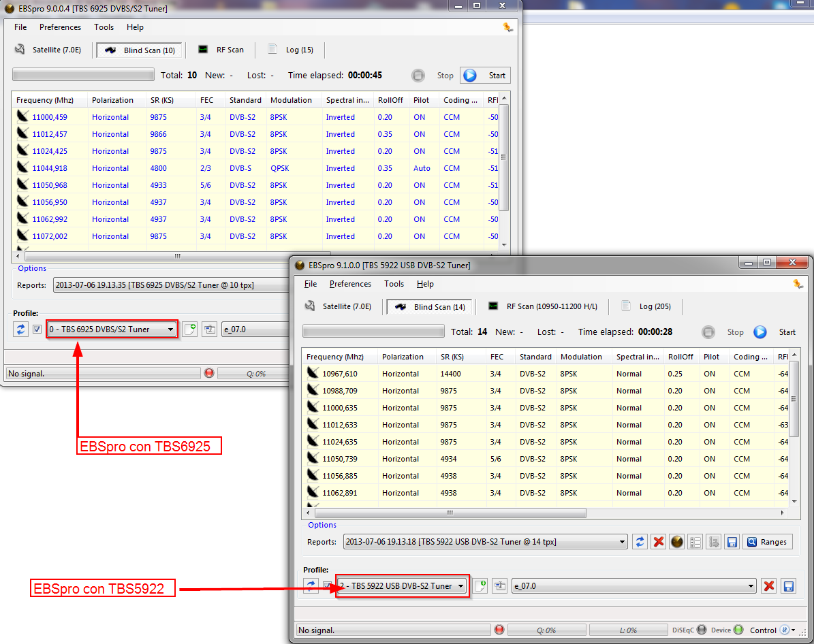814x644 pixels.
Task: Click the list view icon beside Reports
Action: point(695,542)
